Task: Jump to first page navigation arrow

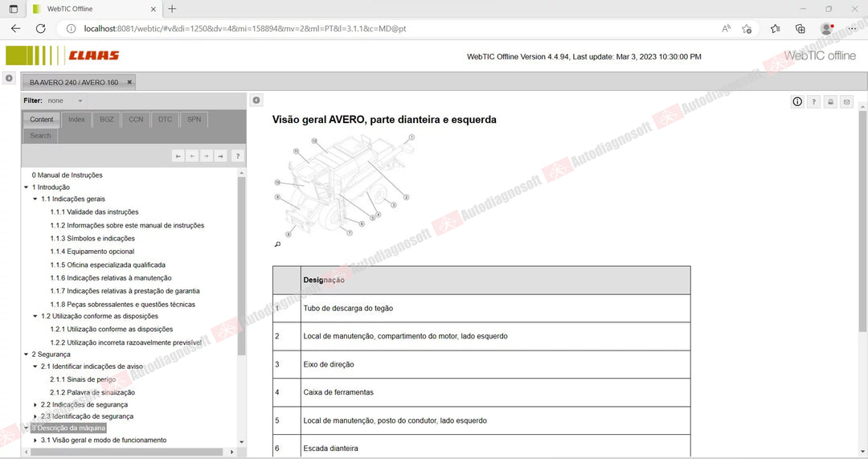Action: [x=178, y=156]
